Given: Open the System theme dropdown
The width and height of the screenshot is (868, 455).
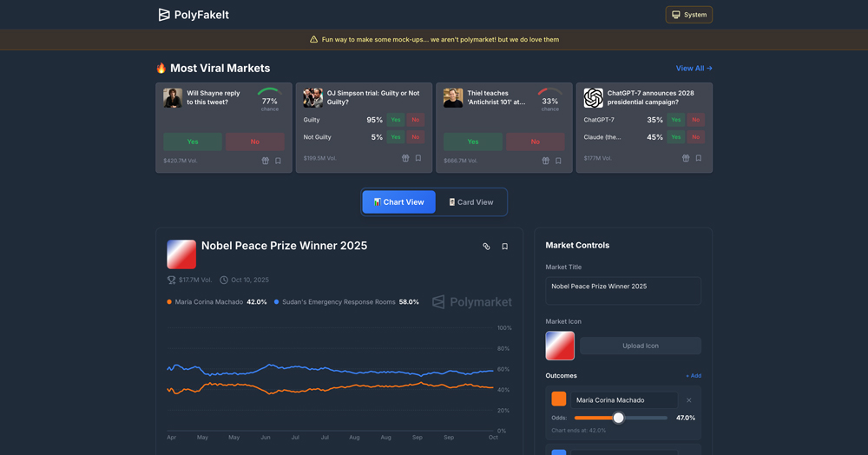Looking at the screenshot, I should tap(689, 15).
